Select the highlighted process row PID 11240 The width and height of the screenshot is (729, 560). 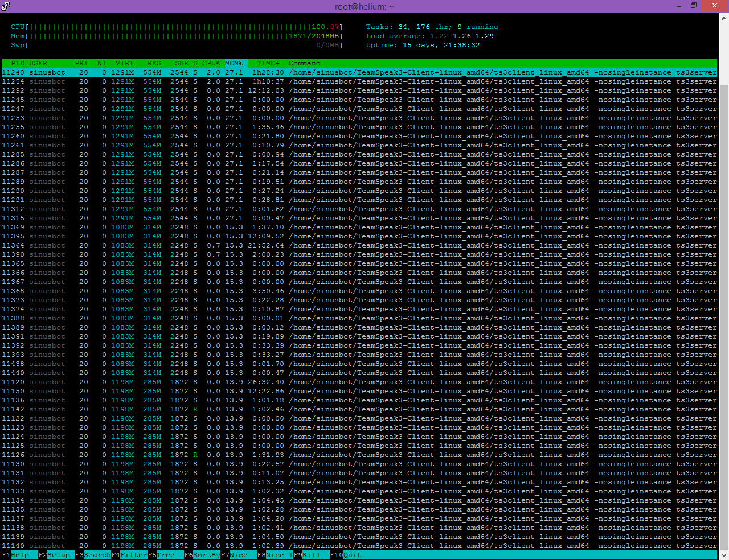[x=359, y=72]
